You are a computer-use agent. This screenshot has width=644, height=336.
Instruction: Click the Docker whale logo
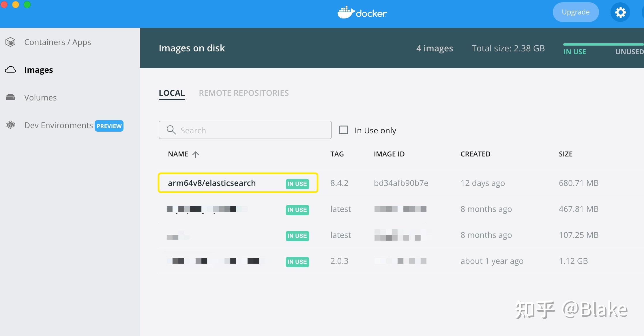362,13
